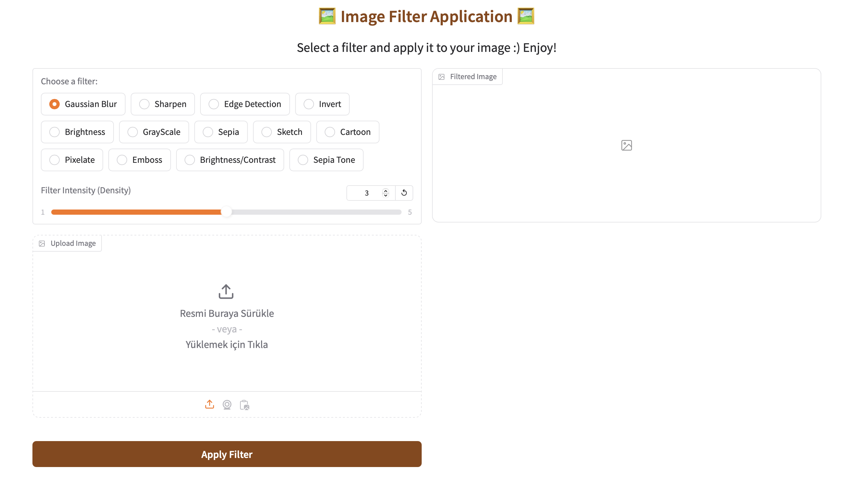Click the picture icon beside 'Filtered Image' label

[441, 77]
